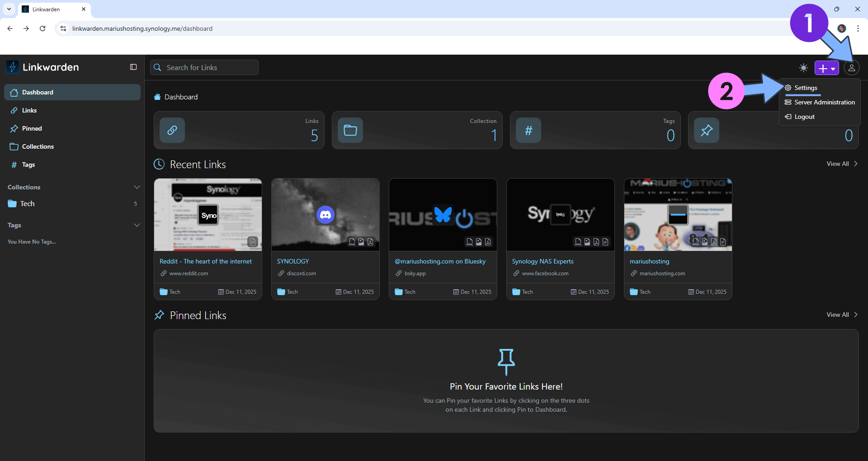Collapse the Collections section chevron in sidebar
868x461 pixels.
coord(137,187)
